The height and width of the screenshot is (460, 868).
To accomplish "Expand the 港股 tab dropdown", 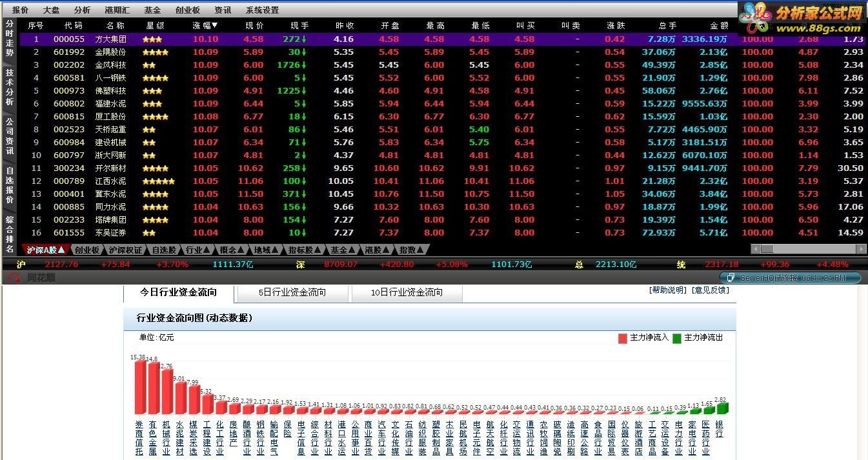I will click(386, 250).
